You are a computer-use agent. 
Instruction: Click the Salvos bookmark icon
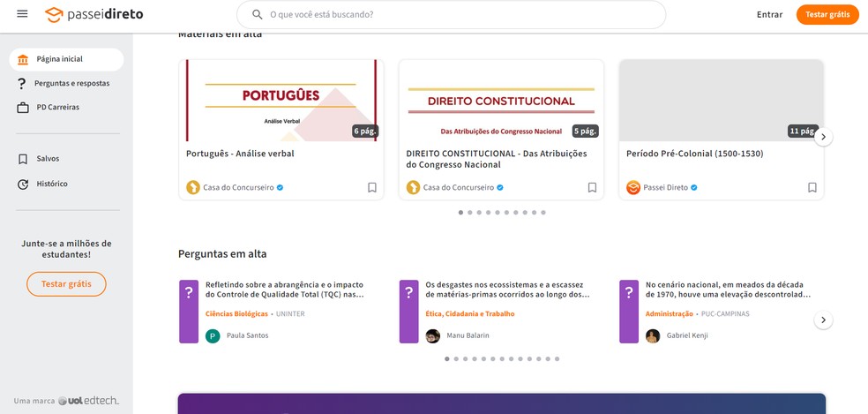pyautogui.click(x=23, y=159)
